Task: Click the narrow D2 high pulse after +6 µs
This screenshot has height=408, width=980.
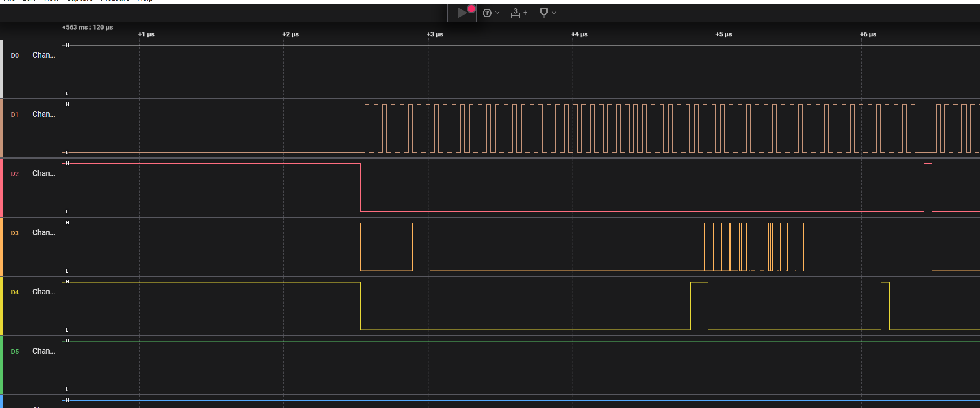Action: coord(928,187)
